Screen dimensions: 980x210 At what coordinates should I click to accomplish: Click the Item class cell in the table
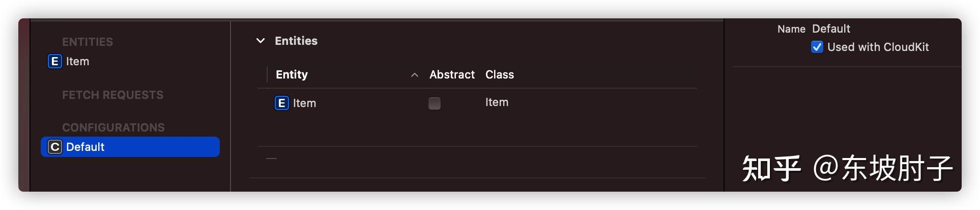click(497, 102)
